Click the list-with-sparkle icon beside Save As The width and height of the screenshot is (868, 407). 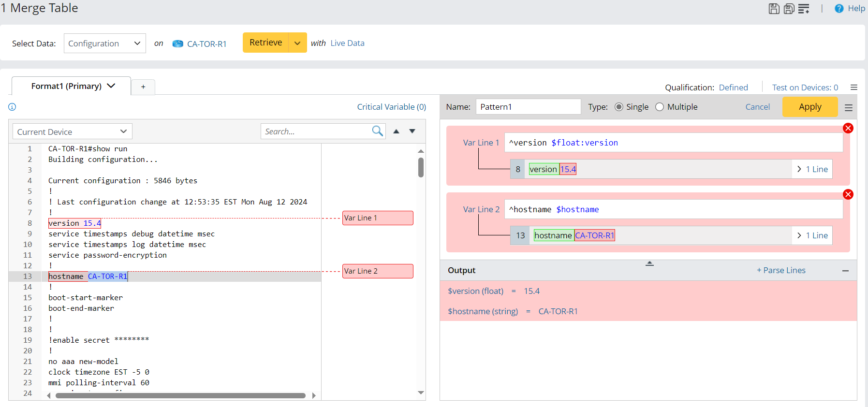coord(804,9)
